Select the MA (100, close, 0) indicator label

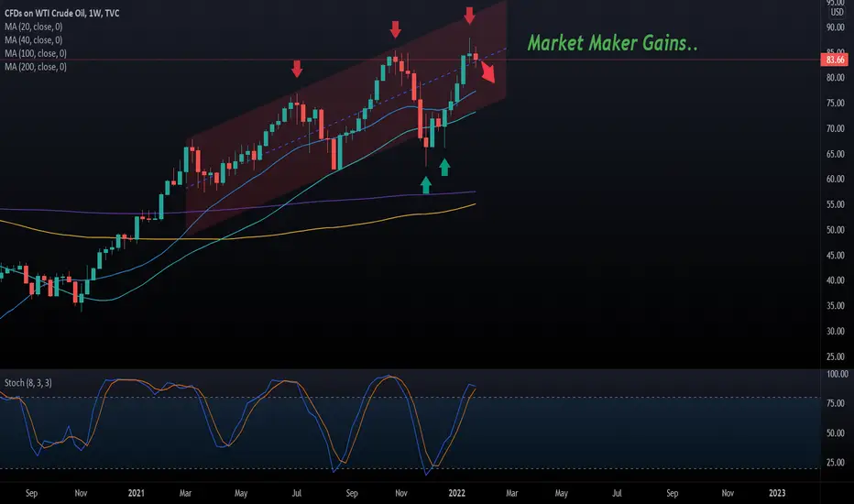(x=36, y=53)
